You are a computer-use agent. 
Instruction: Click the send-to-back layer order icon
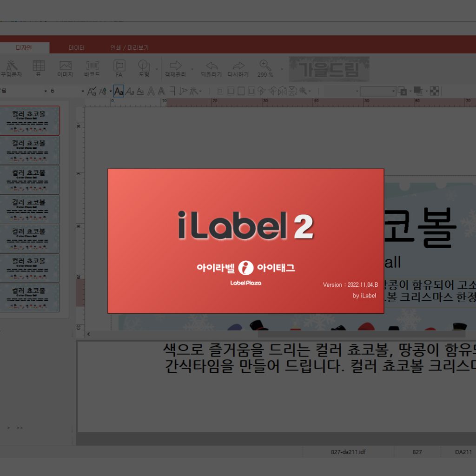coord(418,91)
